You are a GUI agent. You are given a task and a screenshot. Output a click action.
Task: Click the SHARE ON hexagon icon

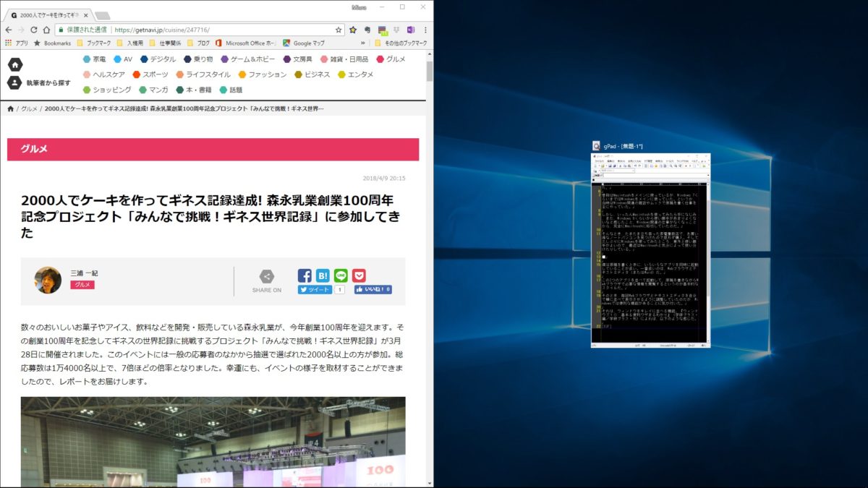click(x=266, y=276)
